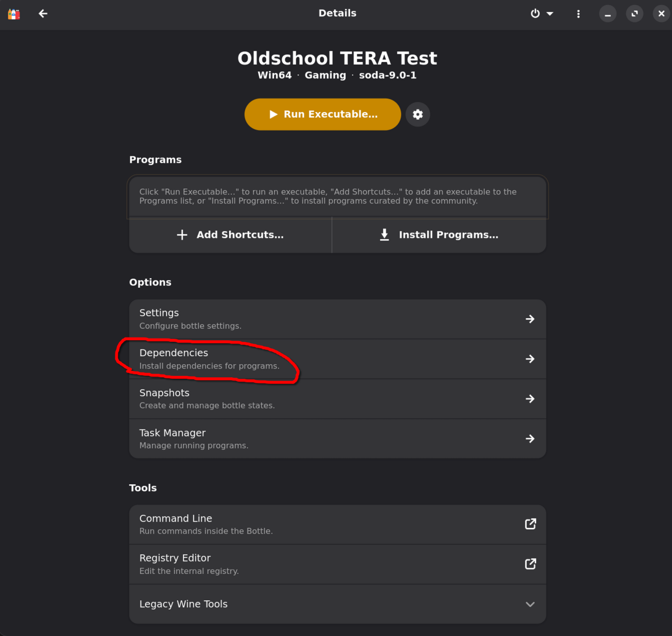The width and height of the screenshot is (672, 636).
Task: Open the three-dot secondary menu
Action: point(578,14)
